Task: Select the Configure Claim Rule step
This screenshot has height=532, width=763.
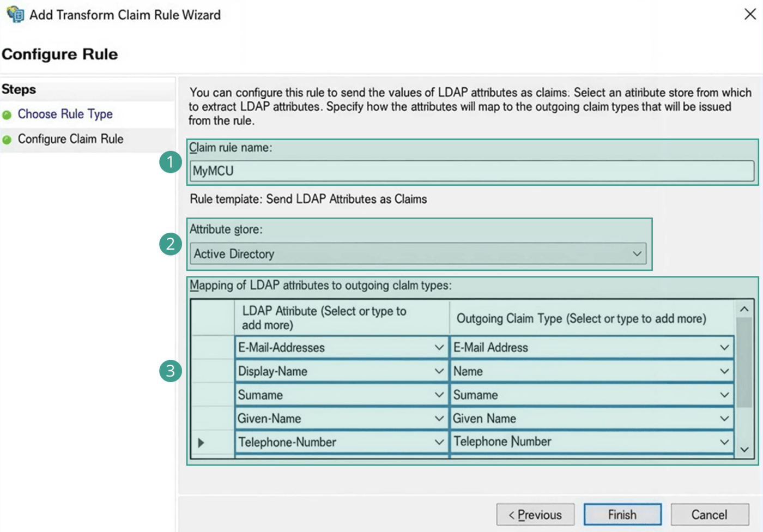Action: pyautogui.click(x=70, y=140)
